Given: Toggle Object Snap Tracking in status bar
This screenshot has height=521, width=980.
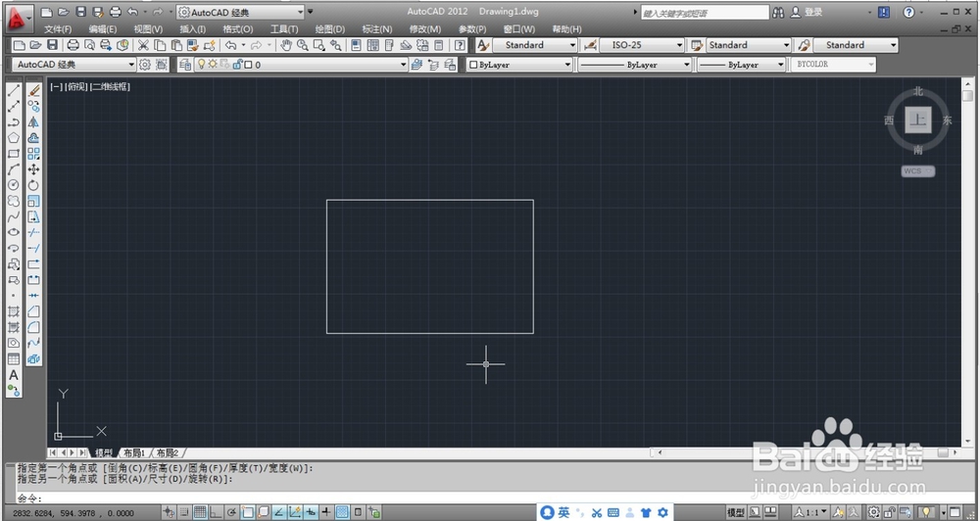Looking at the screenshot, I should click(278, 513).
